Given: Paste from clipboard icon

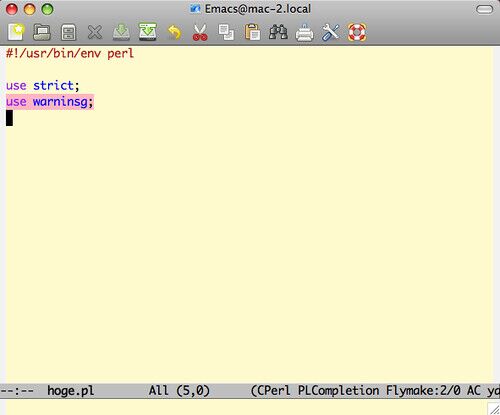Looking at the screenshot, I should [252, 32].
